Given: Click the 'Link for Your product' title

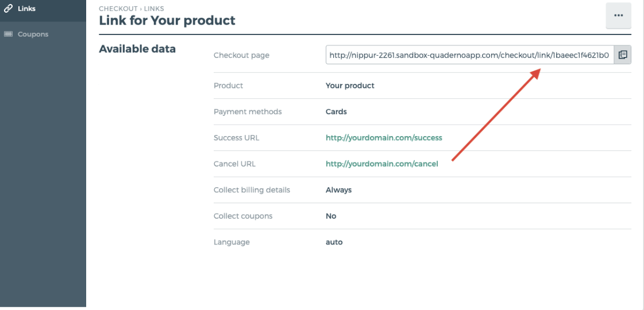Looking at the screenshot, I should 167,21.
